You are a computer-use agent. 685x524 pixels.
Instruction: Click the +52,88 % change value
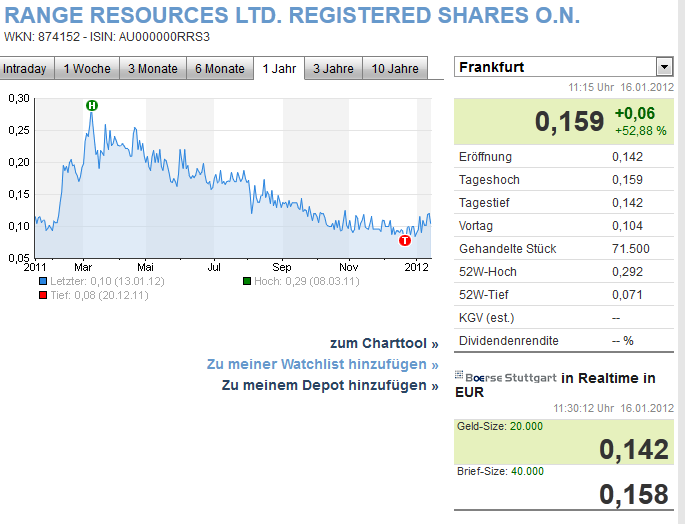tap(640, 131)
